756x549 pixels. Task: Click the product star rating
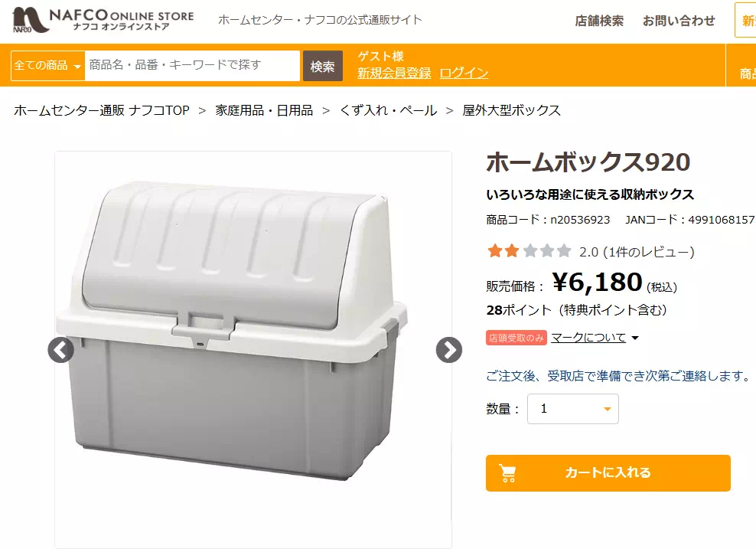click(x=530, y=251)
